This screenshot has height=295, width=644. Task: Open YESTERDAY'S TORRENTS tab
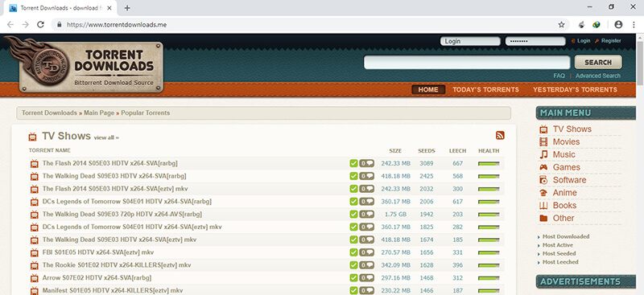coord(575,89)
